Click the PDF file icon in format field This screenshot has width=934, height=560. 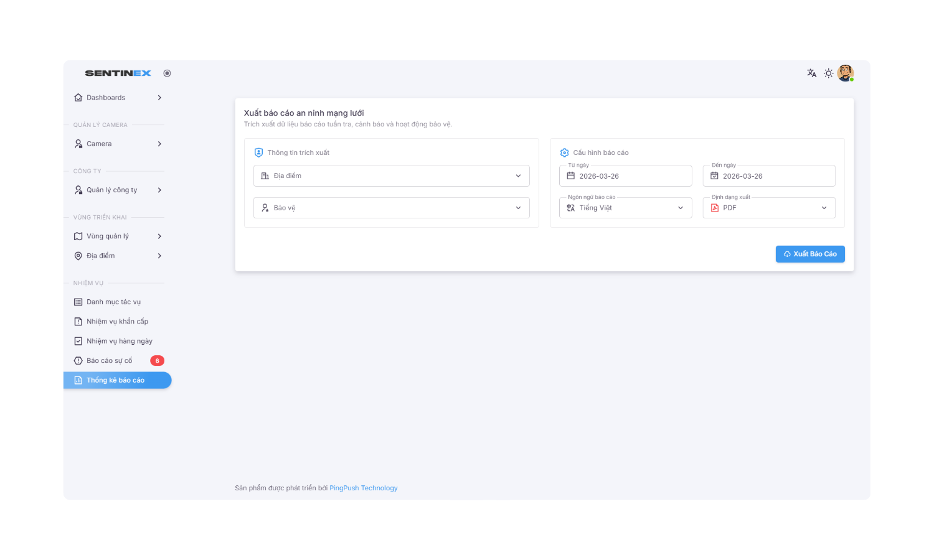tap(714, 208)
